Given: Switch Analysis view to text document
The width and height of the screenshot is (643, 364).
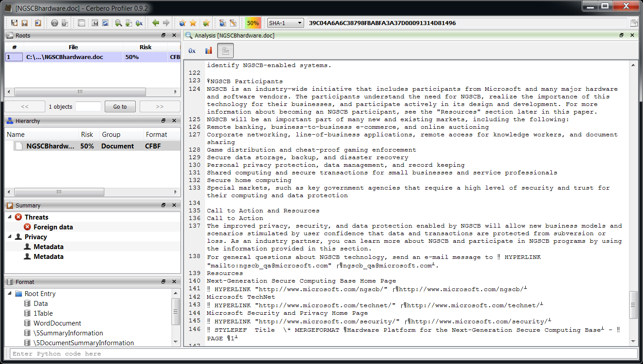Looking at the screenshot, I should (226, 51).
